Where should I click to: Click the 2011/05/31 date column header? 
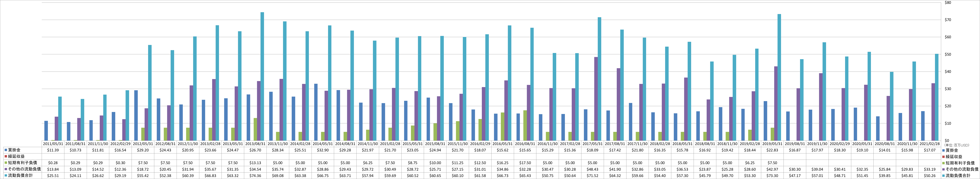[53, 144]
